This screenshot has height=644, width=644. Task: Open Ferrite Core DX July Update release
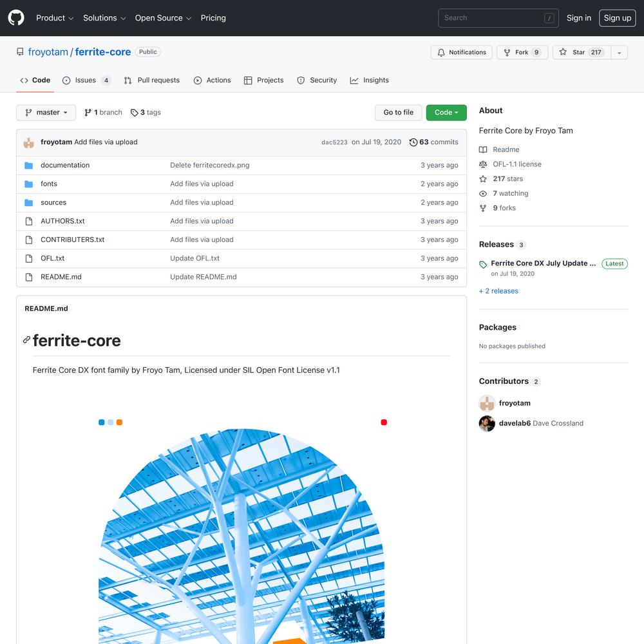tap(543, 263)
